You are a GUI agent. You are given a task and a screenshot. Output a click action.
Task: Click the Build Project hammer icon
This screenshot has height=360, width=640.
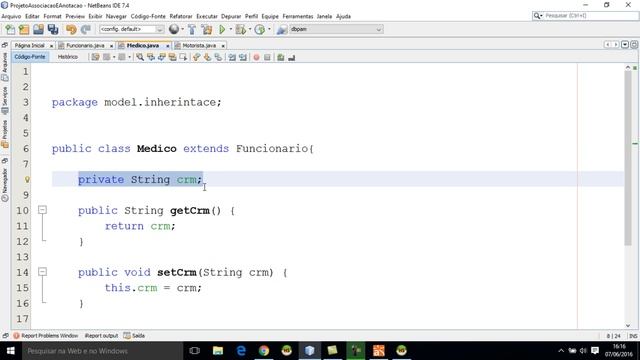[192, 29]
